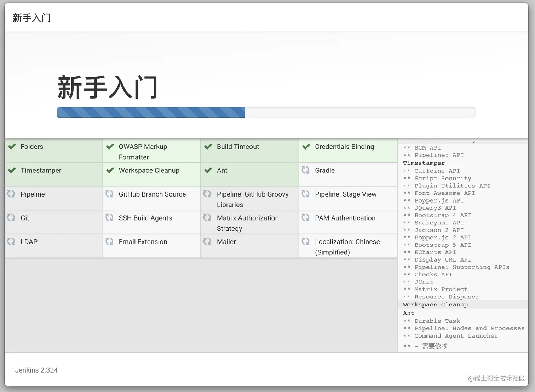
Task: Select the Email Extension label
Action: pyautogui.click(x=143, y=242)
